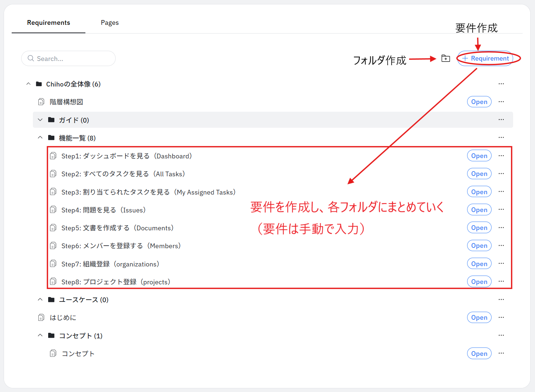
Task: Open more options for Chihoの全体像 folder
Action: [x=501, y=84]
